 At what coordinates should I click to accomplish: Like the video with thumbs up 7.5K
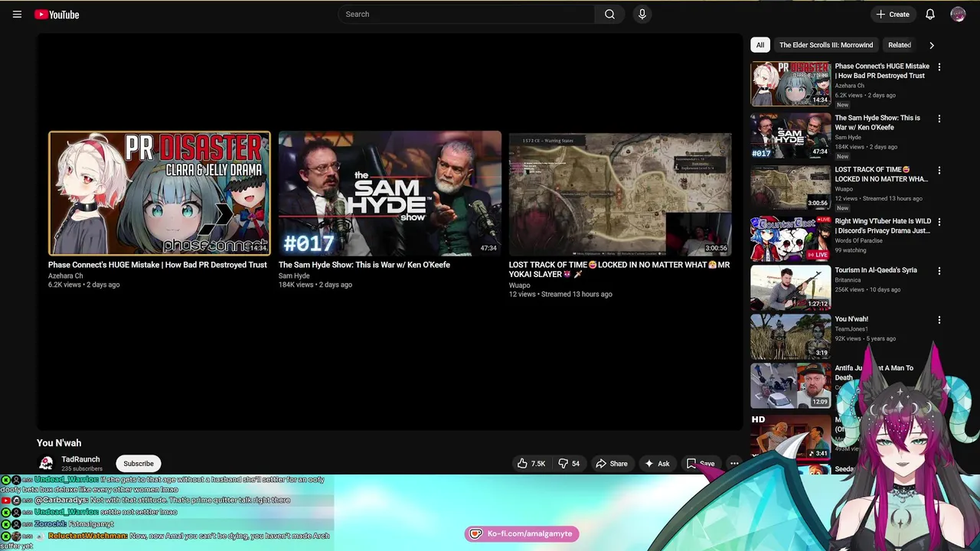point(531,463)
